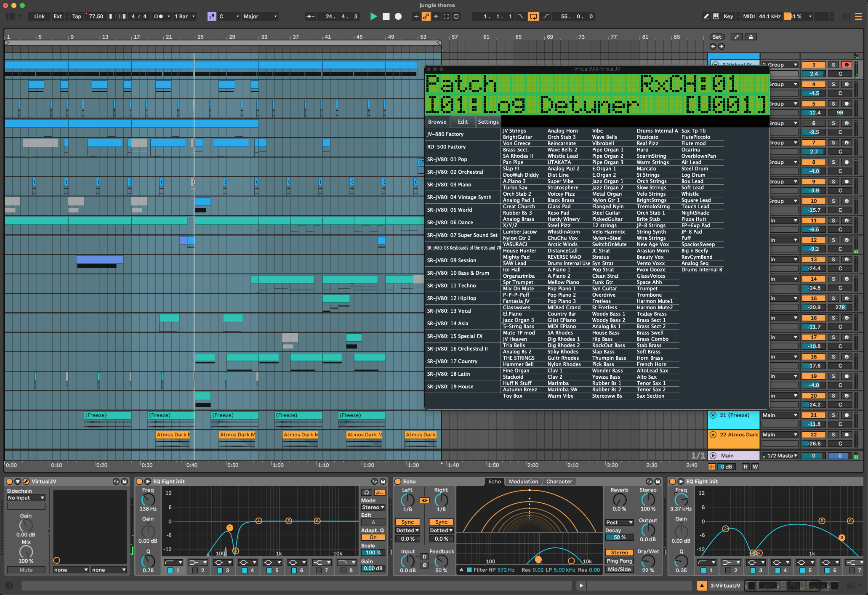Viewport: 868px width, 595px height.
Task: Open the Major scale dropdown
Action: point(260,16)
